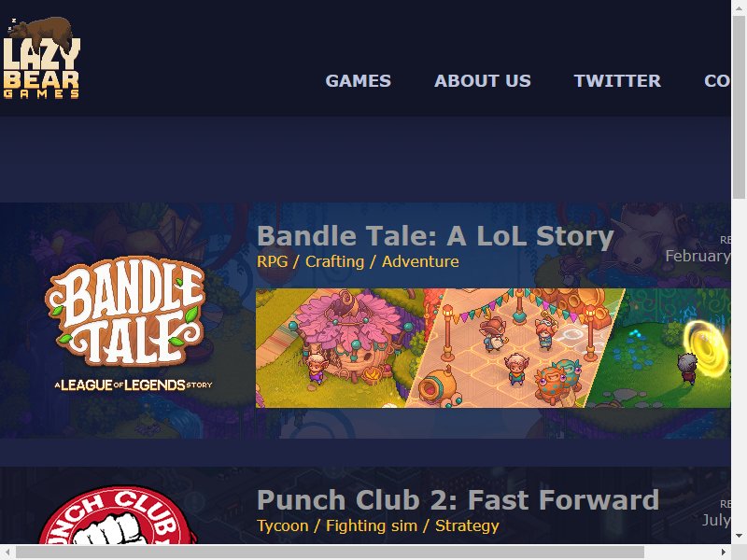Click the vertical scrollbar down arrow
The height and width of the screenshot is (560, 747).
pyautogui.click(x=739, y=537)
